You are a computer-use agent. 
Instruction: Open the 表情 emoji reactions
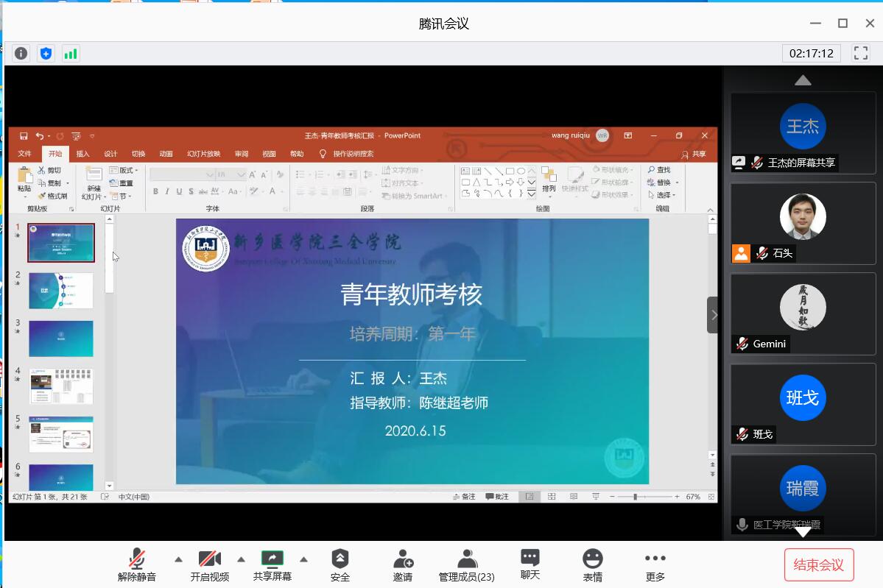click(592, 564)
